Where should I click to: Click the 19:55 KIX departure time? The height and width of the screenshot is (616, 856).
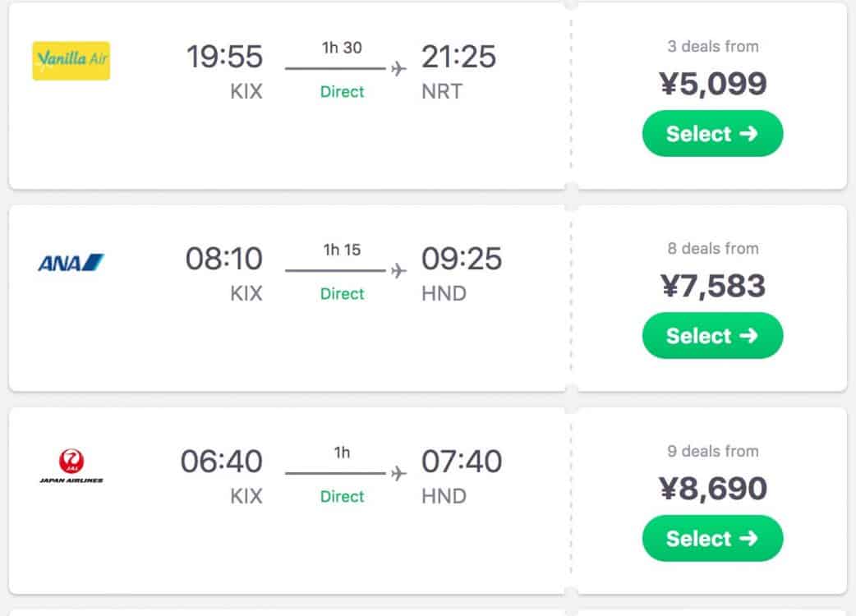click(x=224, y=57)
